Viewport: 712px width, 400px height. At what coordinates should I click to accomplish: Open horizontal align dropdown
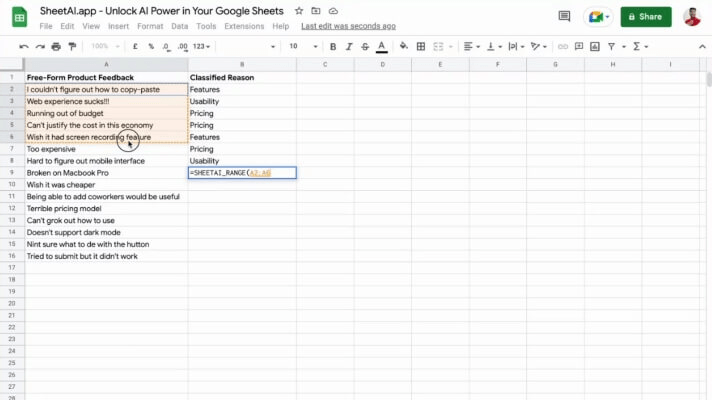(x=472, y=46)
